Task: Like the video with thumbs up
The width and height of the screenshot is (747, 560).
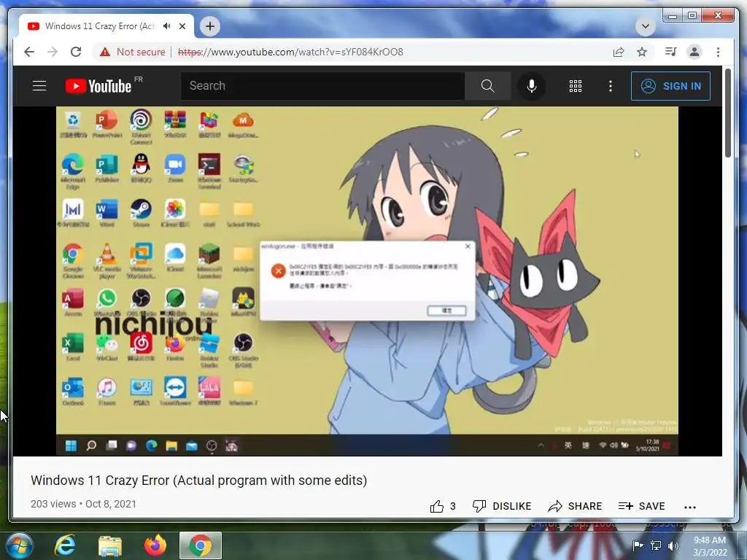Action: (x=437, y=506)
